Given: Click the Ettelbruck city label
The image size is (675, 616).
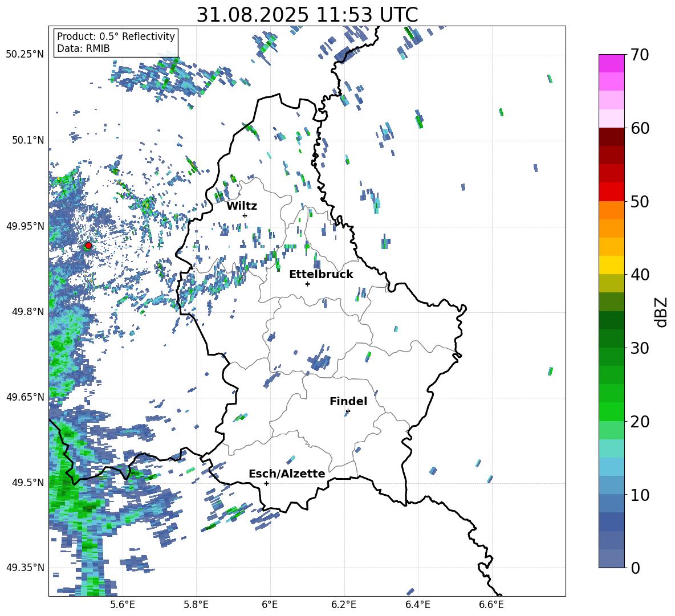Looking at the screenshot, I should (321, 275).
